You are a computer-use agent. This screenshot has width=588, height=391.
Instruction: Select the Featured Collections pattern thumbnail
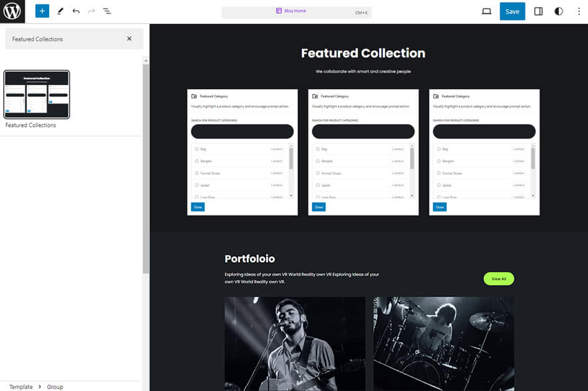(37, 94)
